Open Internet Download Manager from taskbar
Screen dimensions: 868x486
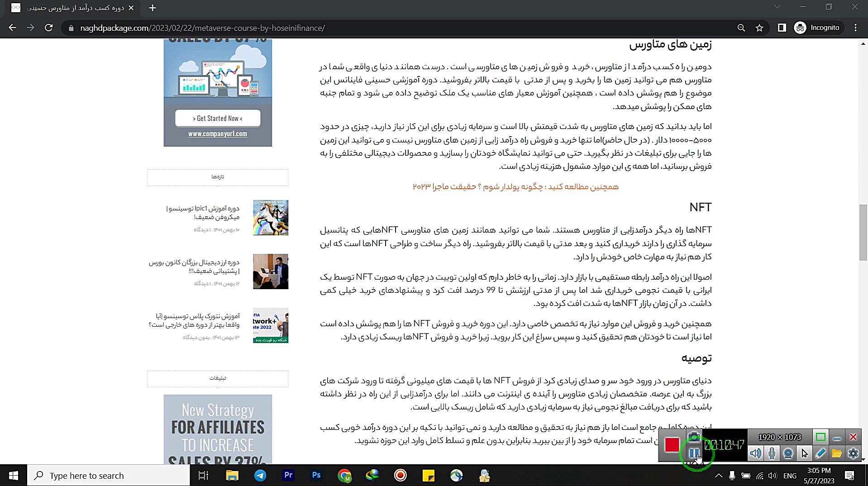click(x=372, y=476)
